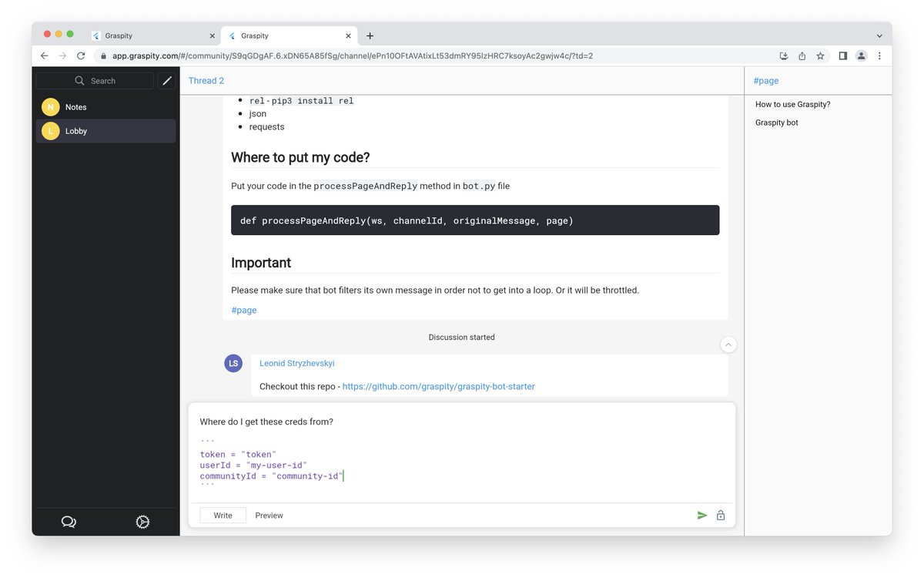Click the yellow N avatar for Notes

coord(50,107)
